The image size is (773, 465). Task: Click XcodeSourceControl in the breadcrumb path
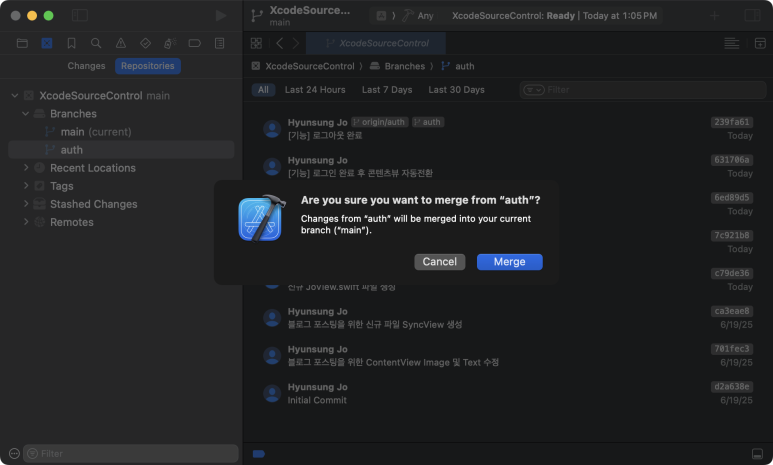click(310, 66)
